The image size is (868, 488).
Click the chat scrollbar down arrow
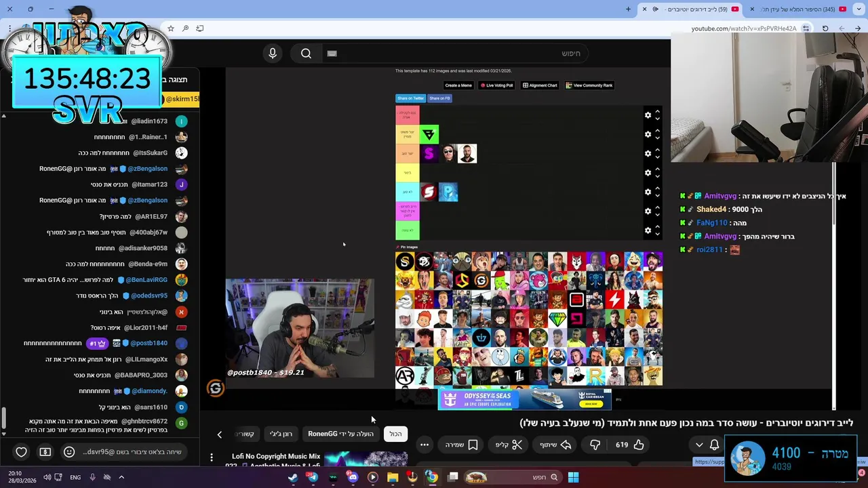3,434
